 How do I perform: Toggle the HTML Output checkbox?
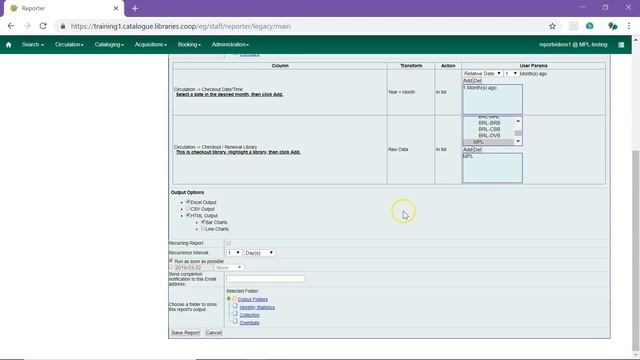188,215
